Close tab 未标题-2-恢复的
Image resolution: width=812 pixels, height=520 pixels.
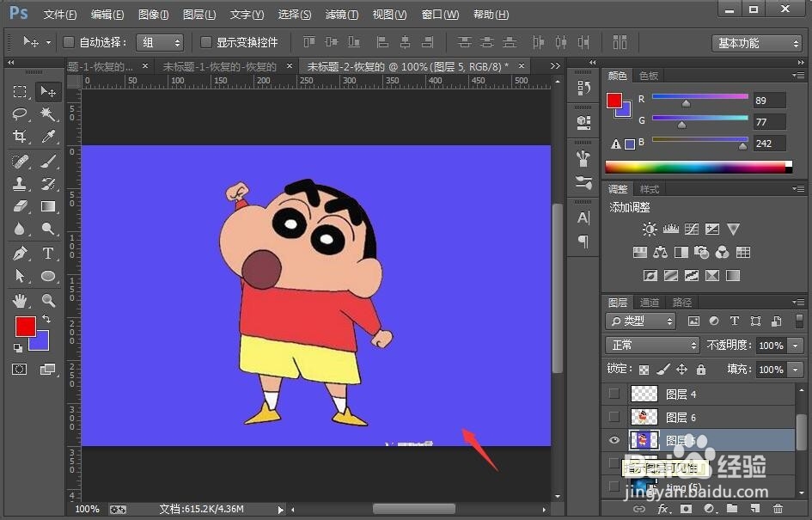(x=522, y=66)
